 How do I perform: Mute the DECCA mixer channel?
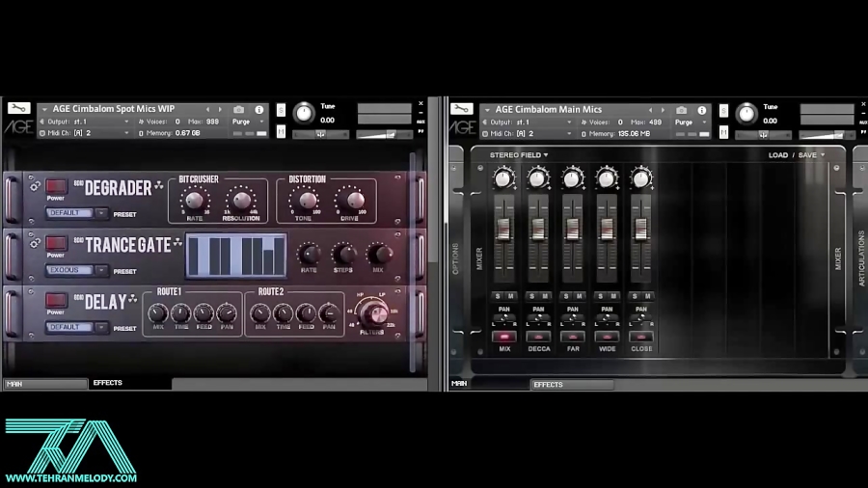545,297
